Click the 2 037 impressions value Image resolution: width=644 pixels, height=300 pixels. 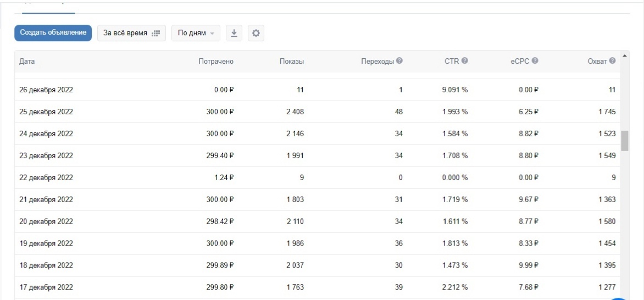click(x=295, y=265)
